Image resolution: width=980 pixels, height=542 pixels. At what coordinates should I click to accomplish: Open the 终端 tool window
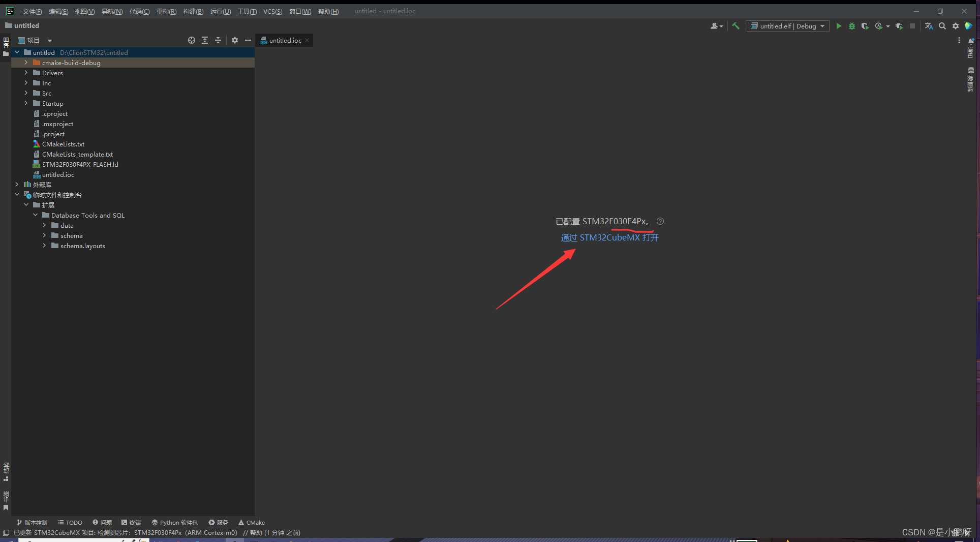(x=131, y=522)
